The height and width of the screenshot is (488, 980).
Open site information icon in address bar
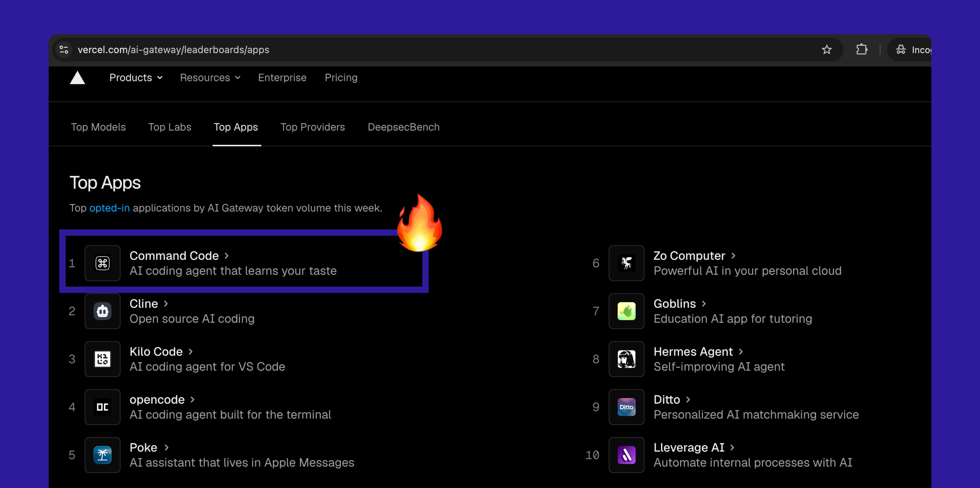64,50
